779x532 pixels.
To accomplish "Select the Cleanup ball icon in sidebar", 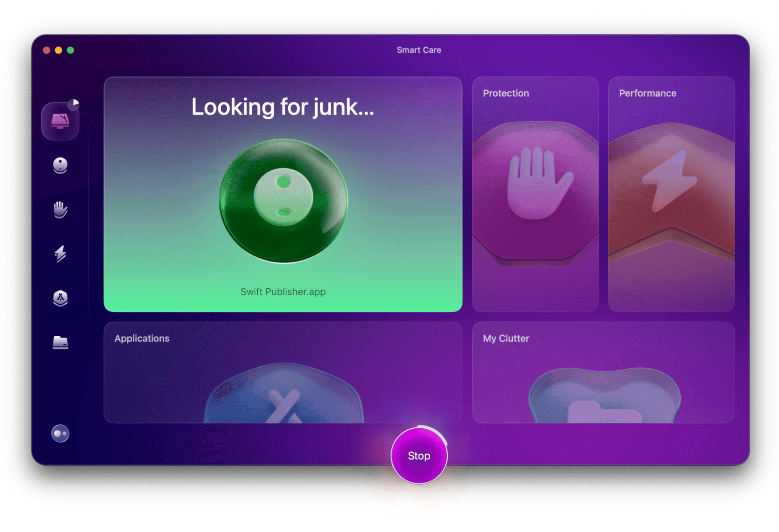I will click(60, 165).
